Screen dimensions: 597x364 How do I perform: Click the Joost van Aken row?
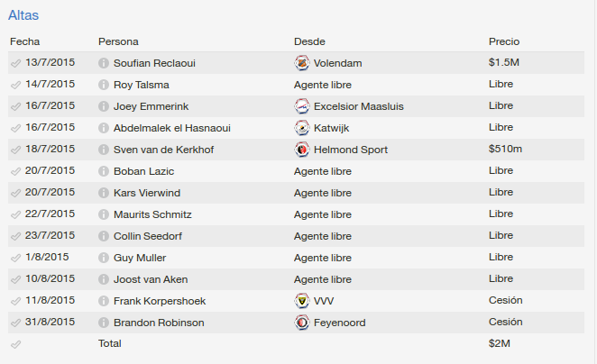point(296,279)
